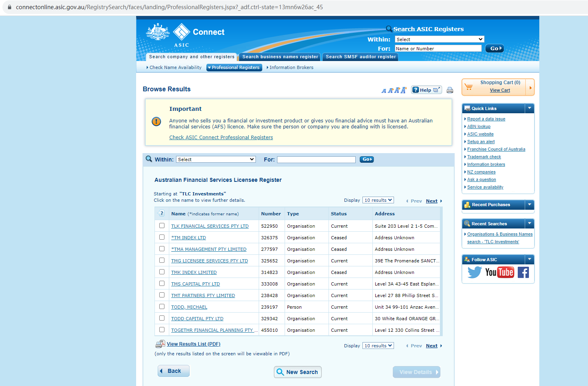Screen dimensions: 588x386
Task: View site security via address bar lock
Action: (10, 7)
